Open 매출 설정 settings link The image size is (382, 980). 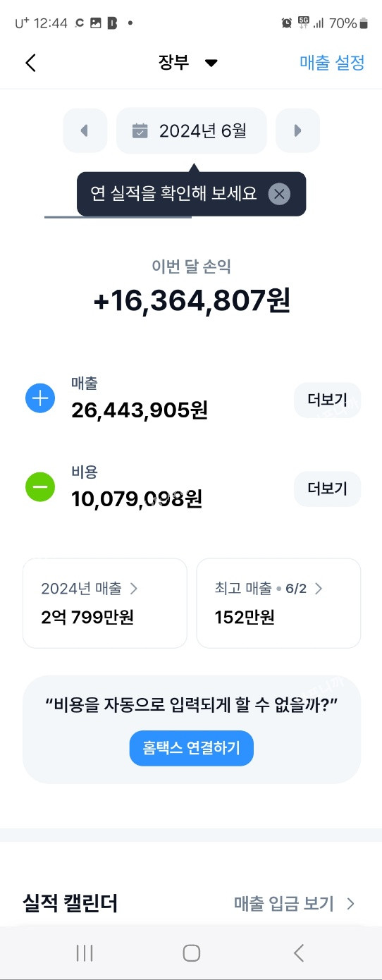[x=332, y=62]
